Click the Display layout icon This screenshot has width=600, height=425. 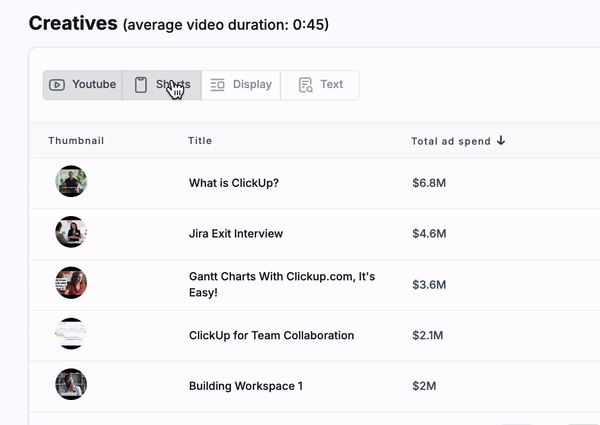(x=217, y=85)
